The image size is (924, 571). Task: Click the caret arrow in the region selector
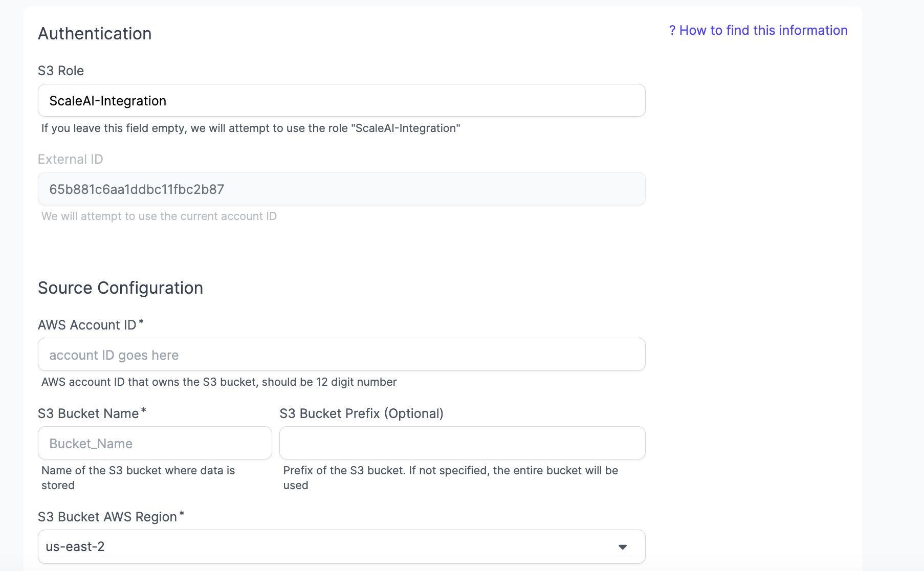coord(622,547)
